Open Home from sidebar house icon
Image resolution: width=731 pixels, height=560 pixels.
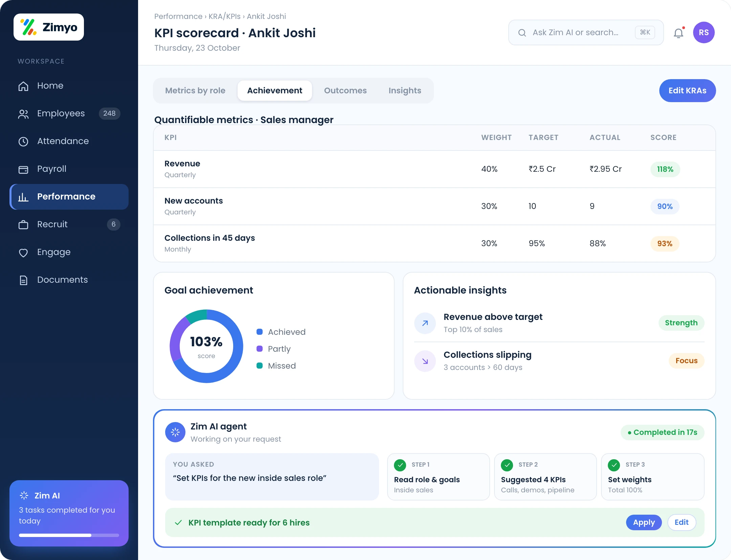23,86
